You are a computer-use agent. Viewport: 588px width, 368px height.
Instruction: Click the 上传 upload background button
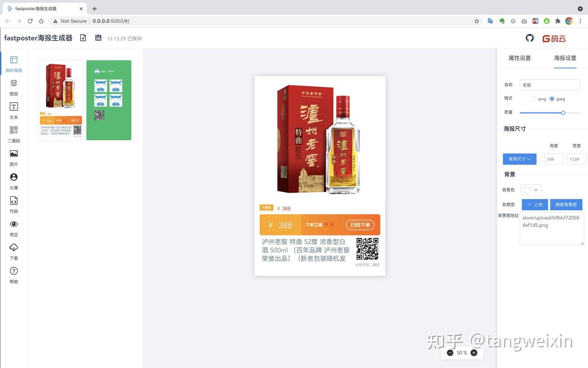click(535, 204)
